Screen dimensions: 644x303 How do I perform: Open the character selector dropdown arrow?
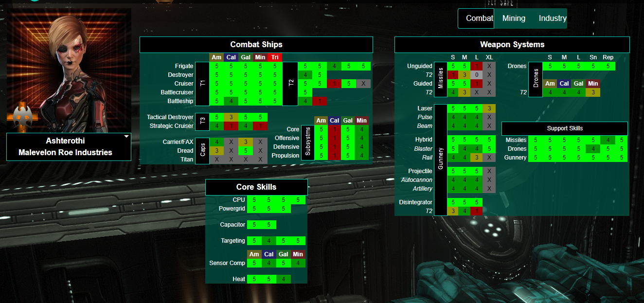point(126,136)
